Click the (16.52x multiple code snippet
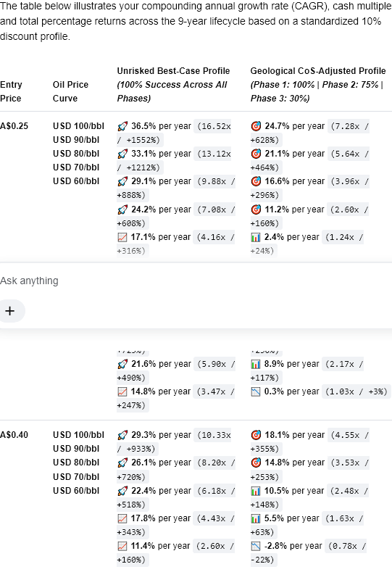The width and height of the screenshot is (392, 572). point(214,126)
